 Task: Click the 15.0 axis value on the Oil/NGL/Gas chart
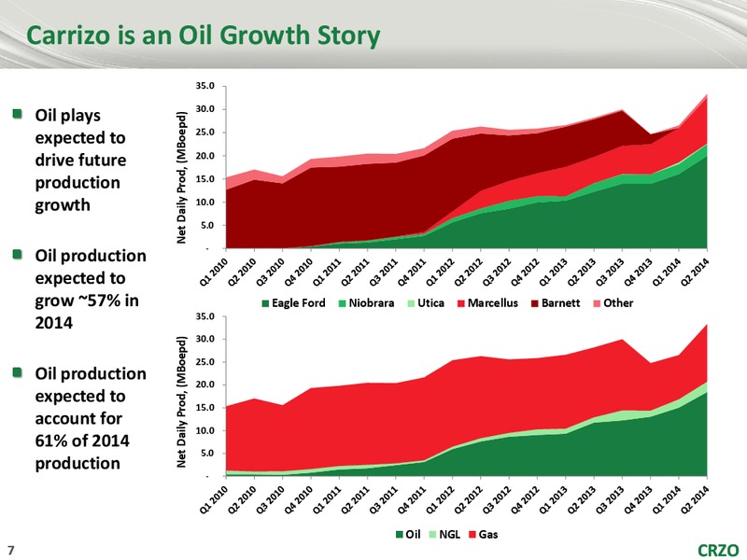204,408
